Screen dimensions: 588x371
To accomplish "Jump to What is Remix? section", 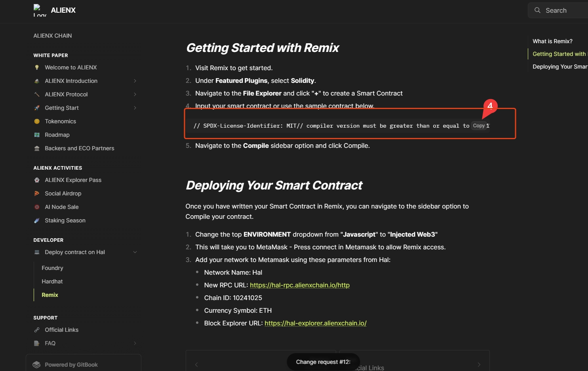I will coord(552,41).
